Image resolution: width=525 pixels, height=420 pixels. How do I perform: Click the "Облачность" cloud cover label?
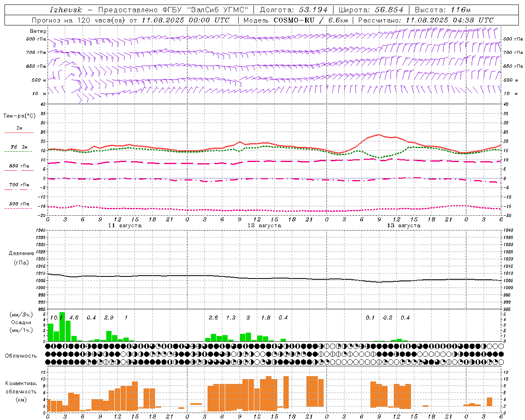(x=21, y=356)
